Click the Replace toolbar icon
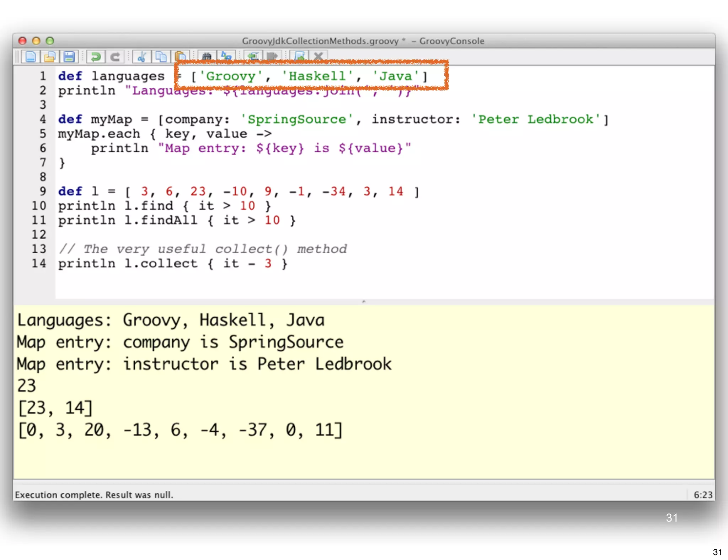The width and height of the screenshot is (728, 560). (226, 56)
